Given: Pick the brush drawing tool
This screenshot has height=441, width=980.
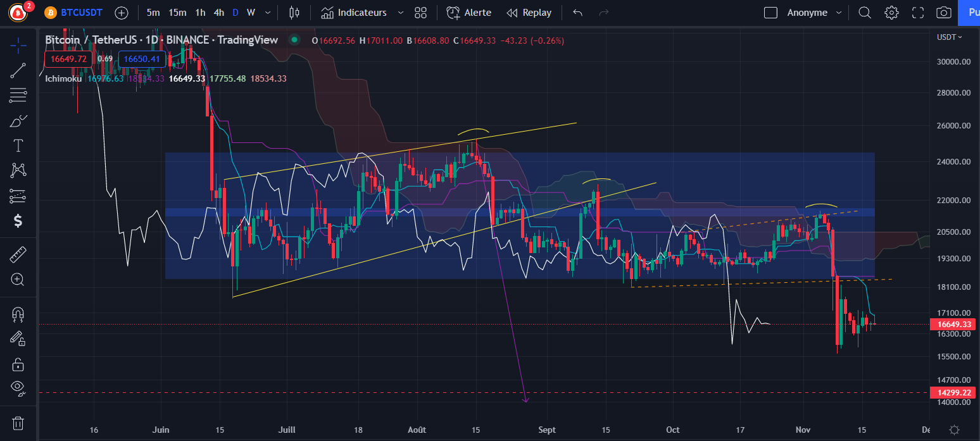Looking at the screenshot, I should tap(18, 120).
